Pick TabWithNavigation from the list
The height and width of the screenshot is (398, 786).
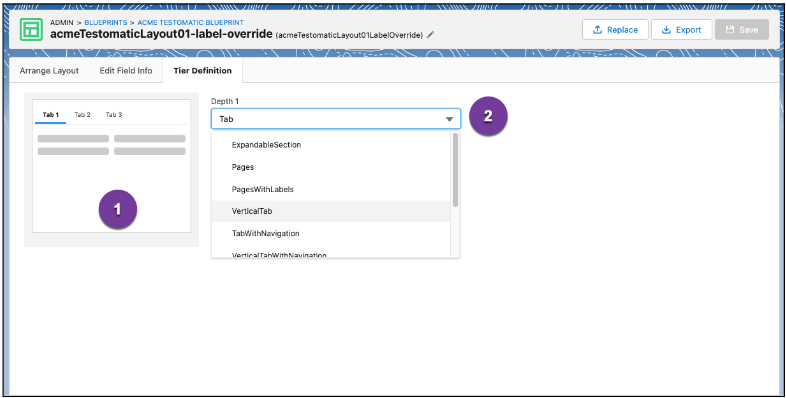331,233
